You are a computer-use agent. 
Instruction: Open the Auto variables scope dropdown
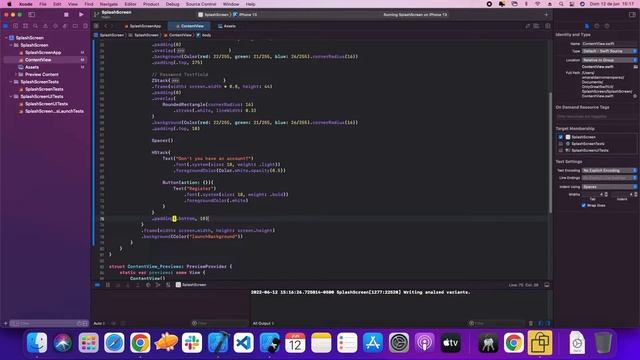tap(99, 323)
